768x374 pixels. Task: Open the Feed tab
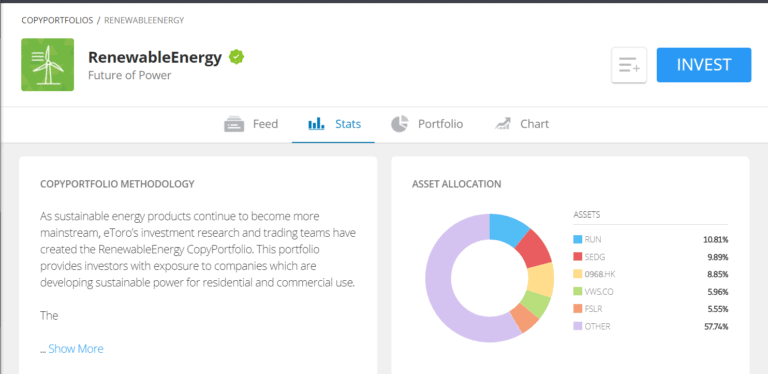251,124
